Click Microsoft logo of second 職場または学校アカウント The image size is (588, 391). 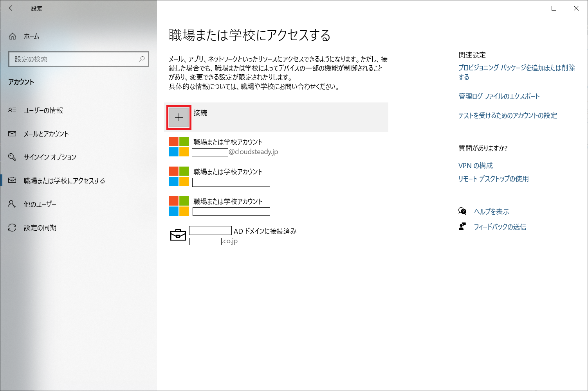coord(179,176)
